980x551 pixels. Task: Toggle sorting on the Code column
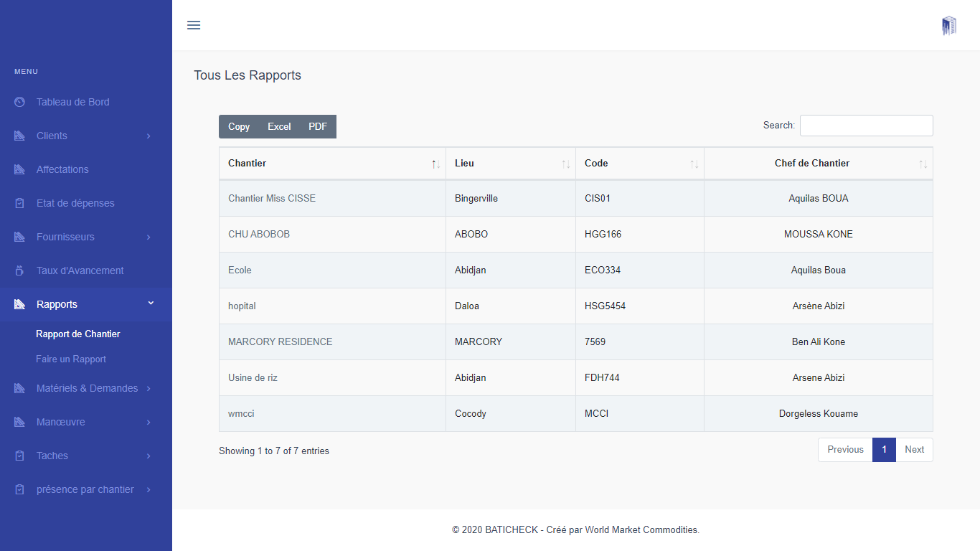694,164
